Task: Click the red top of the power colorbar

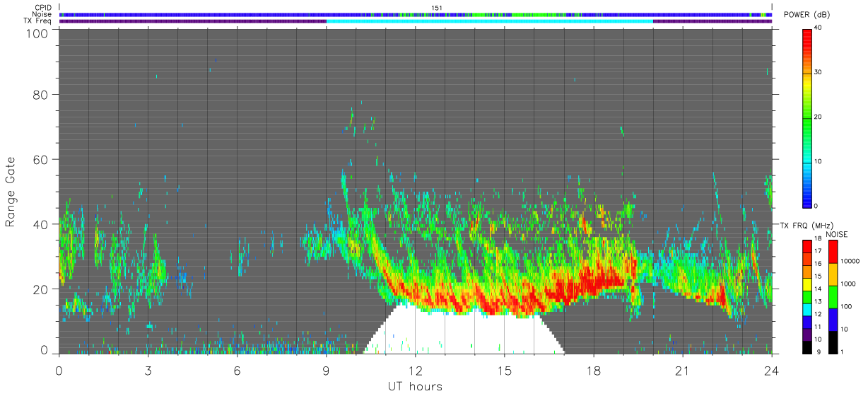Action: 807,35
